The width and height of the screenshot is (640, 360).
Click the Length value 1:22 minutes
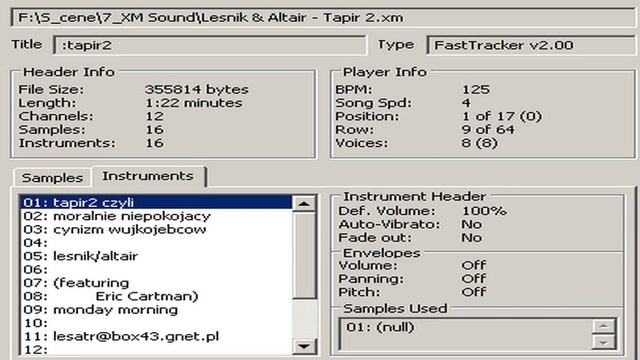pos(194,103)
